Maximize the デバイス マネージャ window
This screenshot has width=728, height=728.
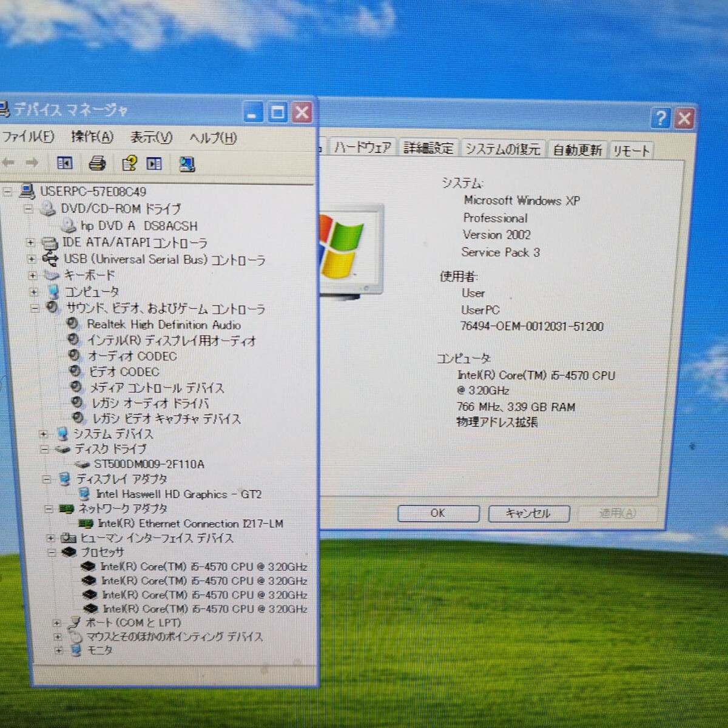point(278,112)
